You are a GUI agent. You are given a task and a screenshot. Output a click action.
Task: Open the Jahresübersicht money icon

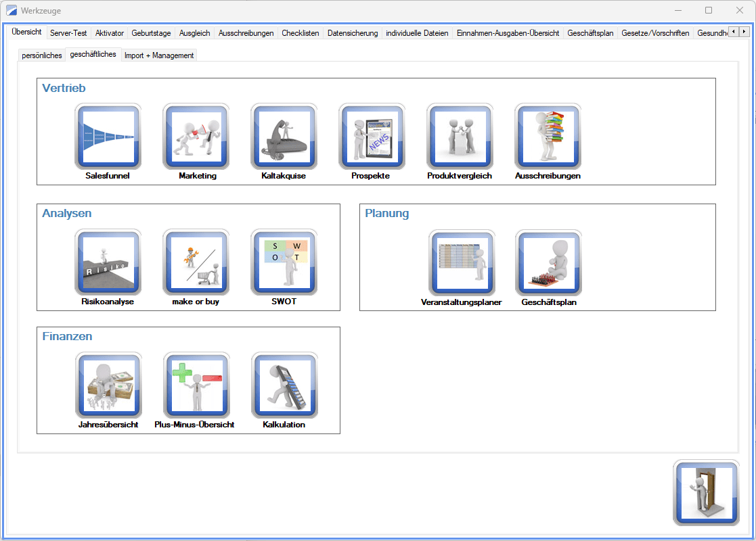point(108,385)
